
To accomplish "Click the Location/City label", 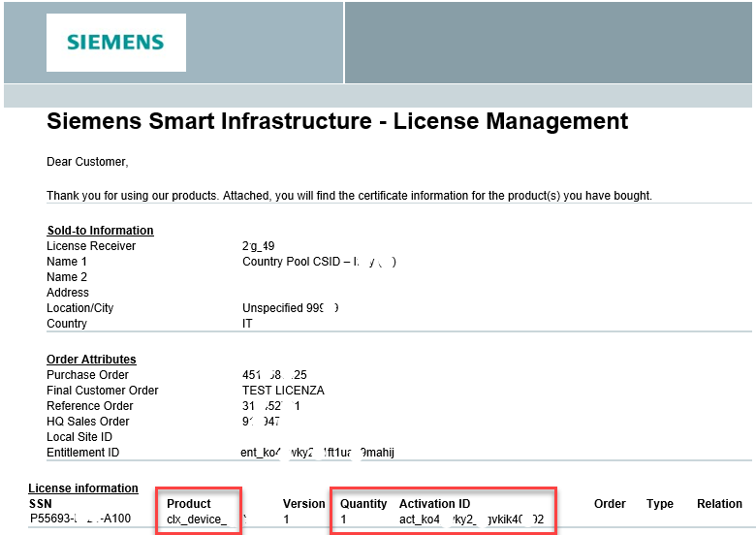I will [x=80, y=308].
